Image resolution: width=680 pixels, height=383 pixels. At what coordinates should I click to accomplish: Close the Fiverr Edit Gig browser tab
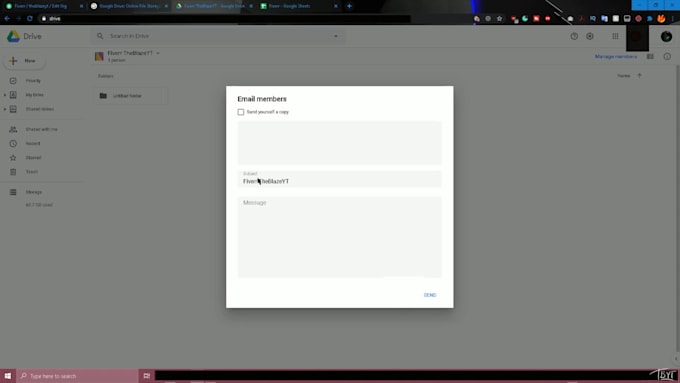(81, 6)
